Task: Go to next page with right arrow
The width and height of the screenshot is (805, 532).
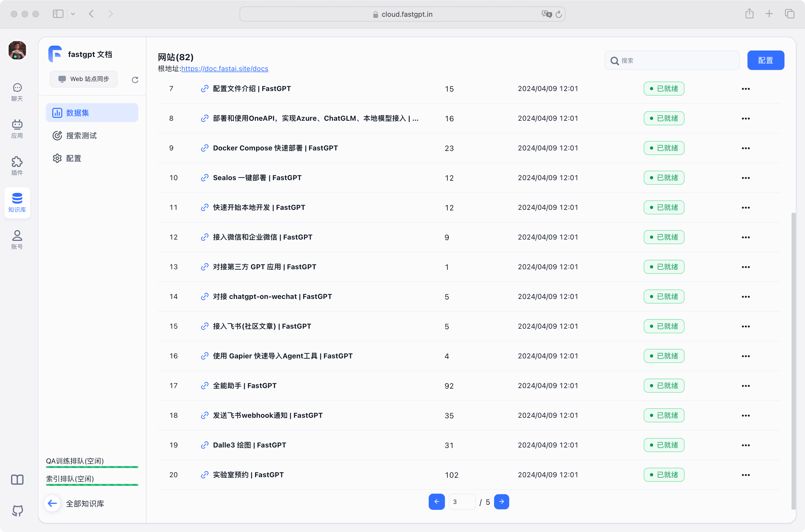Action: click(x=501, y=501)
